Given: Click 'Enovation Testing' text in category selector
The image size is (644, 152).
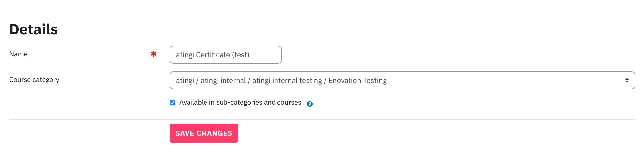Looking at the screenshot, I should (x=357, y=80).
